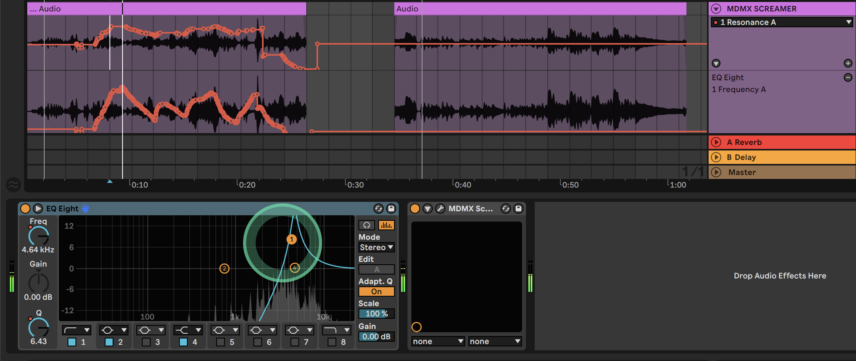Image resolution: width=856 pixels, height=361 pixels.
Task: Enable EQ filter band 7
Action: pyautogui.click(x=294, y=342)
